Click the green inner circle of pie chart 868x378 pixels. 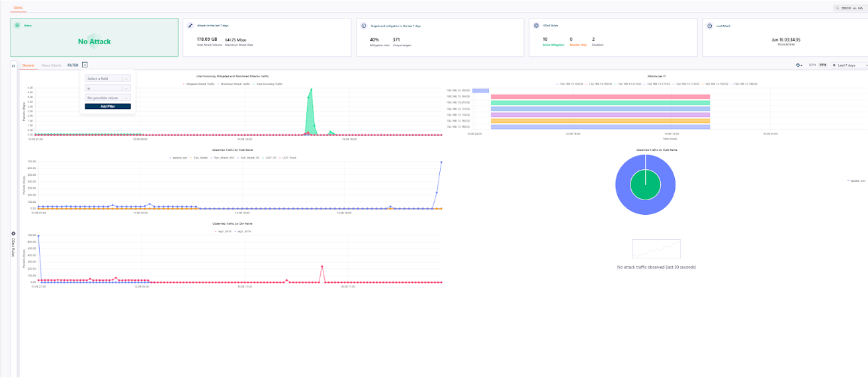click(645, 184)
